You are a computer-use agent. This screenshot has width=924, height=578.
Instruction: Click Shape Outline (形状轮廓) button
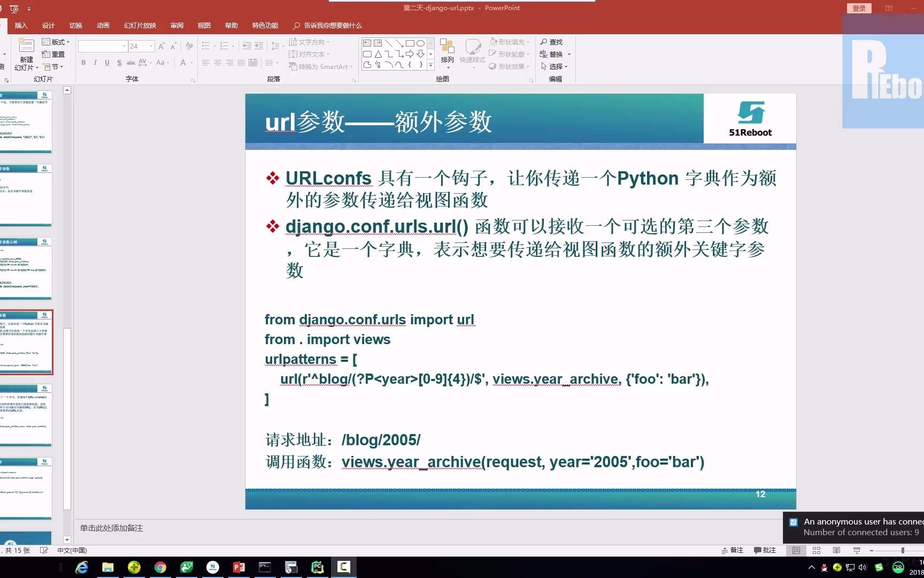(510, 54)
